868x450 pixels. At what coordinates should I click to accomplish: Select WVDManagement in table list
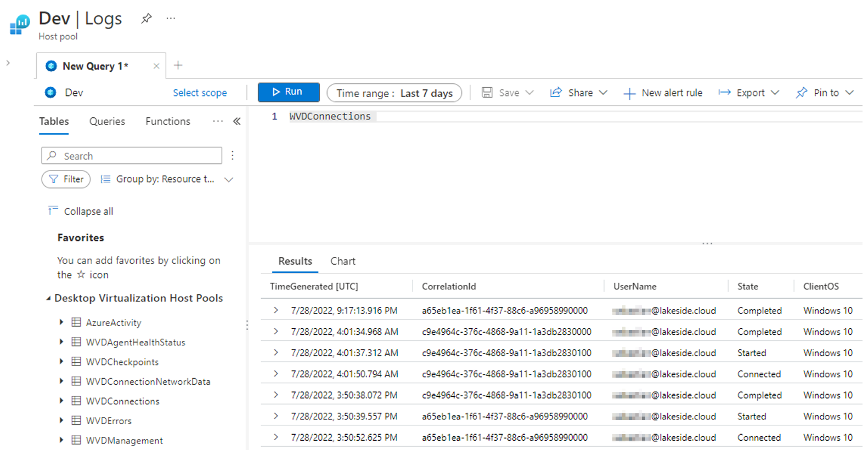[x=124, y=441]
